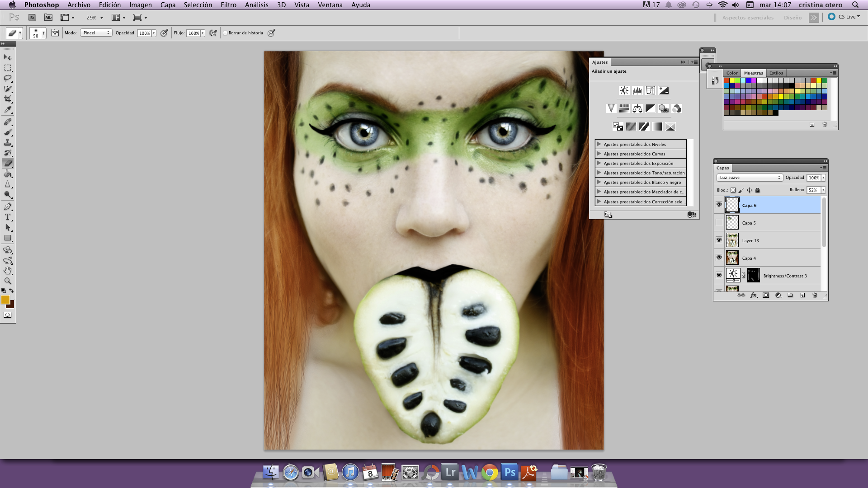This screenshot has width=868, height=488.
Task: Open the Capa menu
Action: 168,5
